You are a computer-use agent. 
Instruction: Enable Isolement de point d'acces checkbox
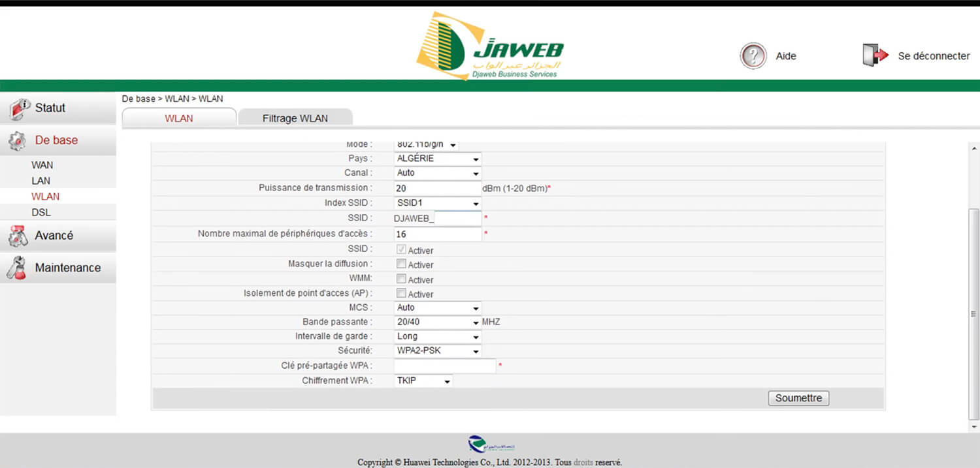click(x=401, y=294)
